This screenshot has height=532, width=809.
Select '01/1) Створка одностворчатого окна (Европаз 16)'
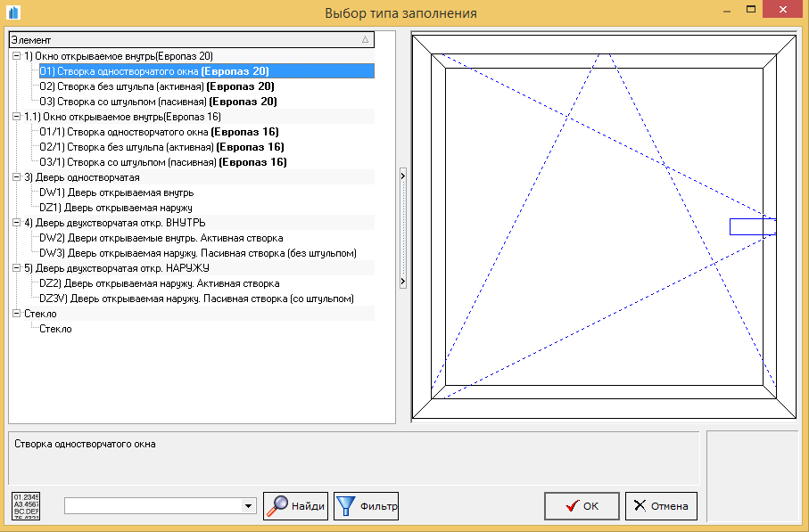pos(159,132)
